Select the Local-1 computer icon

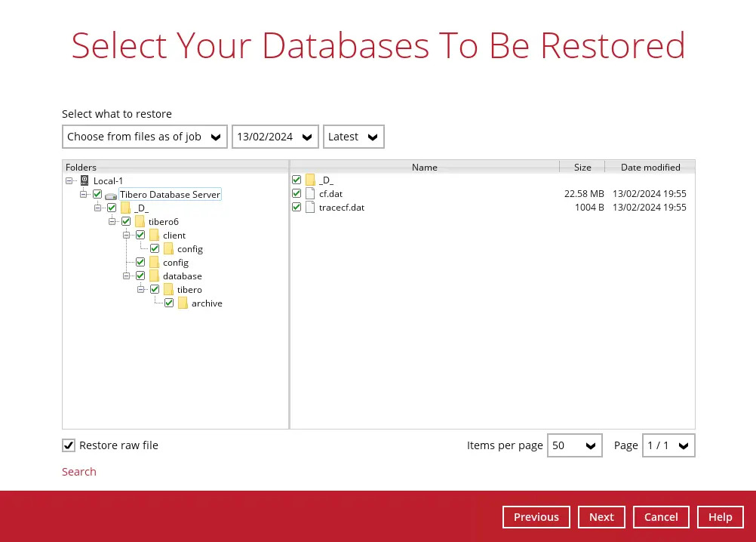85,180
